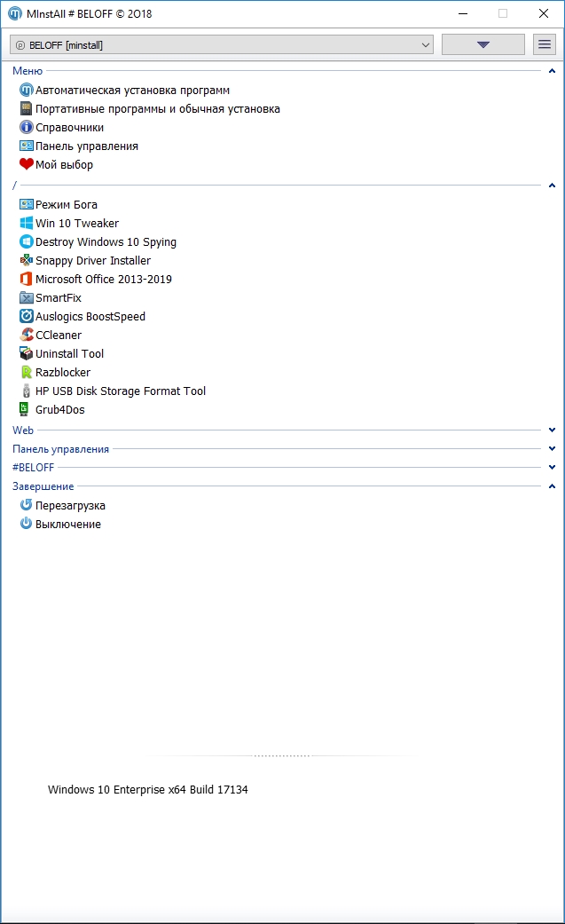This screenshot has width=565, height=924.
Task: Expand the #BELOFF section chevron
Action: [552, 467]
